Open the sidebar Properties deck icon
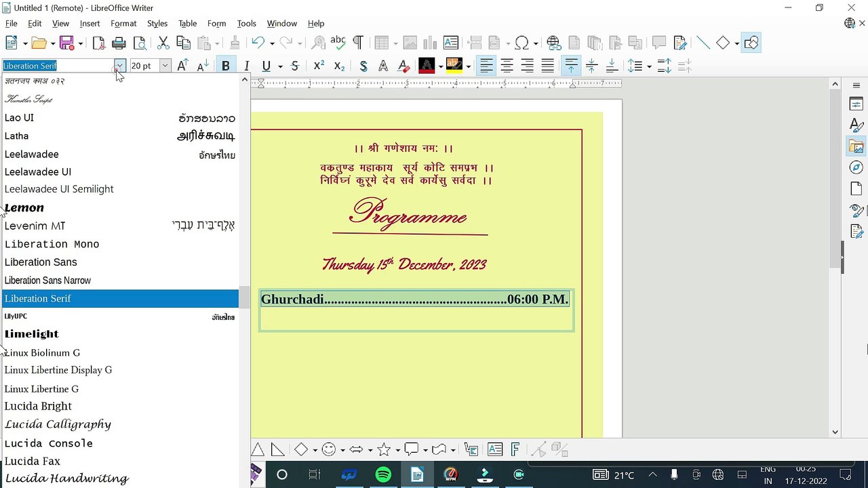 [856, 104]
